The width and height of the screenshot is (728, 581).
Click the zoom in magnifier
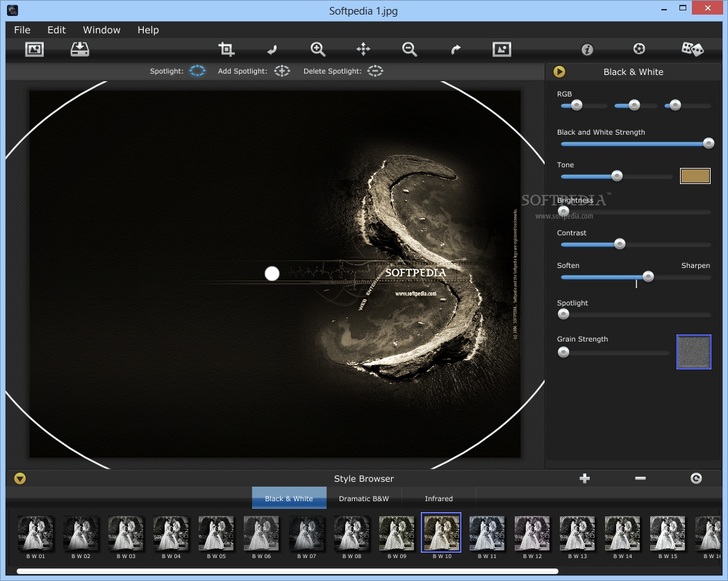click(317, 49)
